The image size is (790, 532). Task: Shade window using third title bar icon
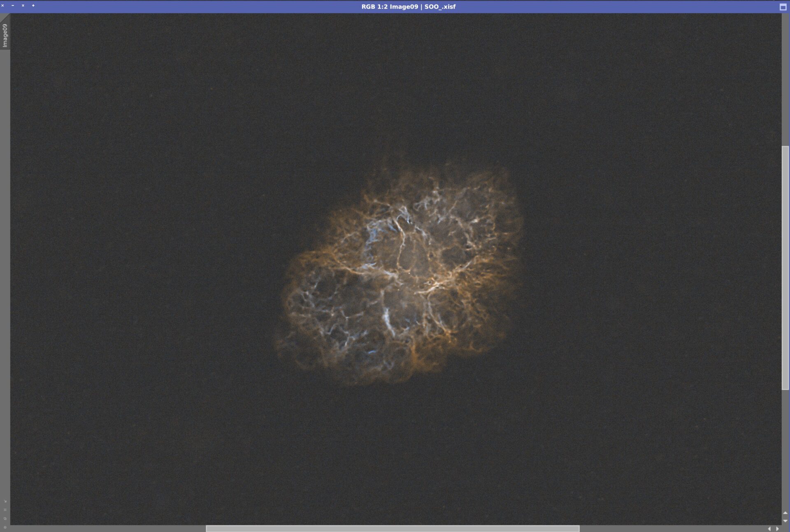click(x=23, y=6)
